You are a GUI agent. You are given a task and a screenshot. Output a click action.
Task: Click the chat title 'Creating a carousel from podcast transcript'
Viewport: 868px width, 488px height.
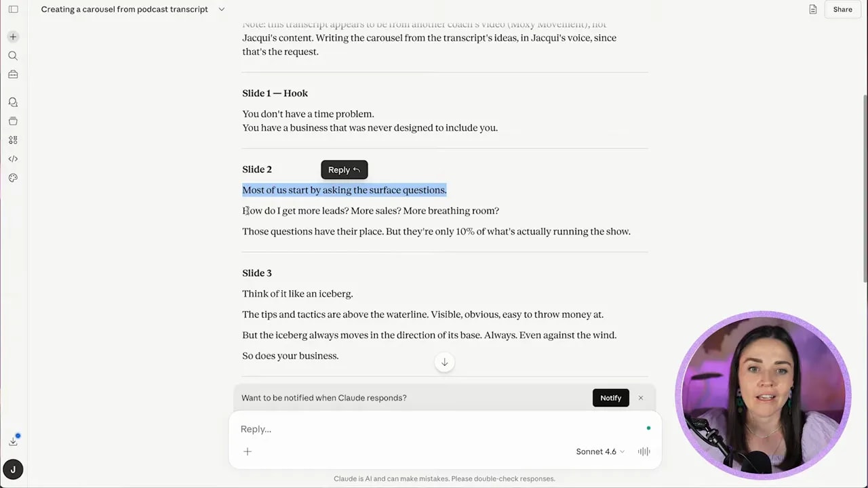click(125, 9)
